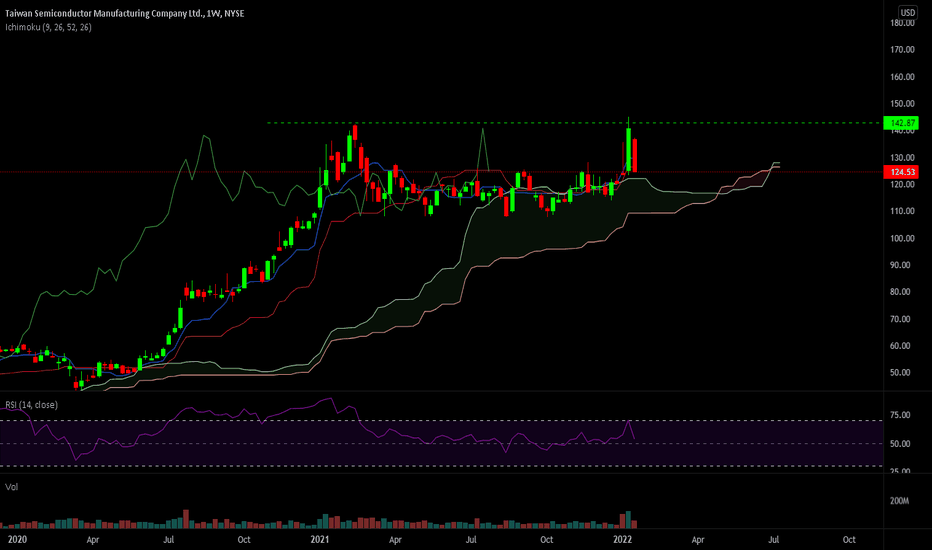932x550 pixels.
Task: Select the Ichimoku (9, 26, 52, 26) indicator label
Action: pyautogui.click(x=48, y=27)
